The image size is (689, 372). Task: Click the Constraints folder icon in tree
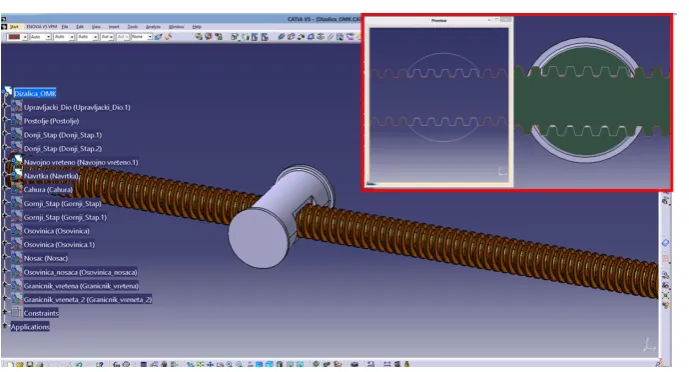click(17, 312)
